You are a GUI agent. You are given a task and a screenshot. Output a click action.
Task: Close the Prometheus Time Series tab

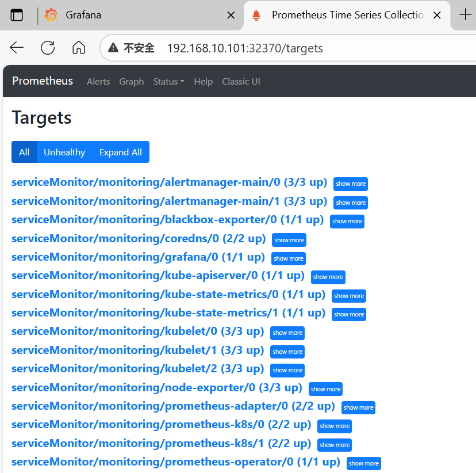click(x=437, y=15)
